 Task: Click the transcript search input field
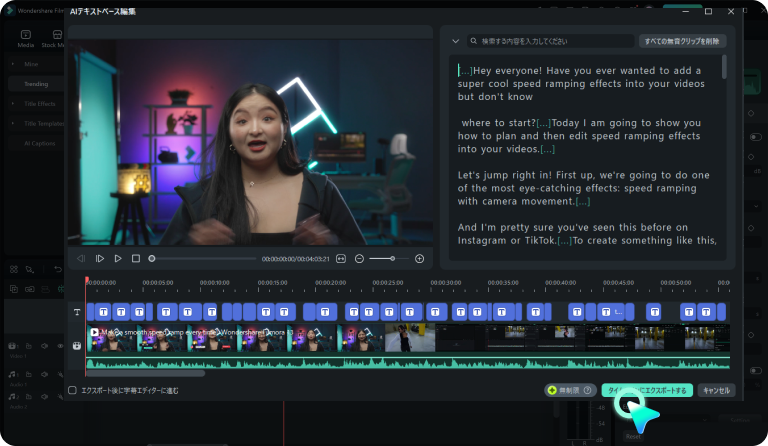coord(551,41)
